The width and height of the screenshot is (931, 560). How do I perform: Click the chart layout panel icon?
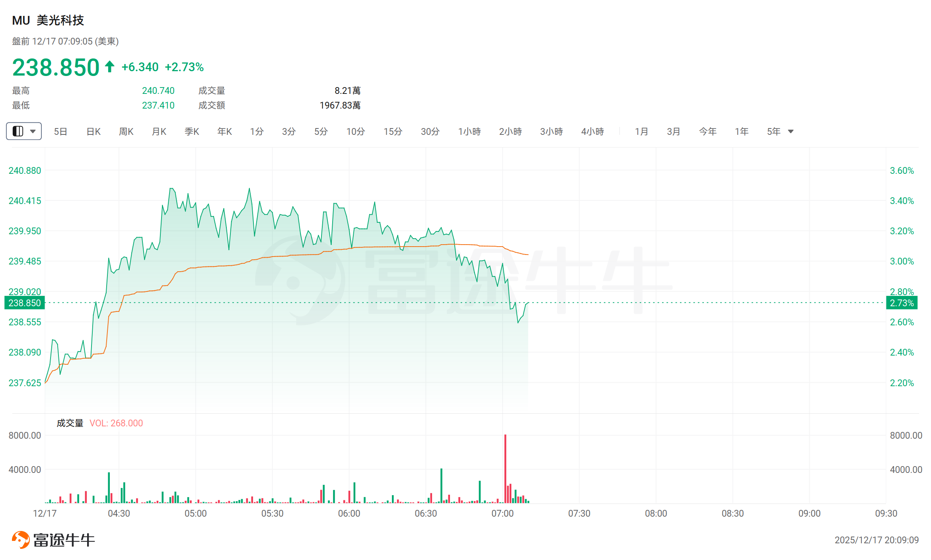[x=18, y=131]
